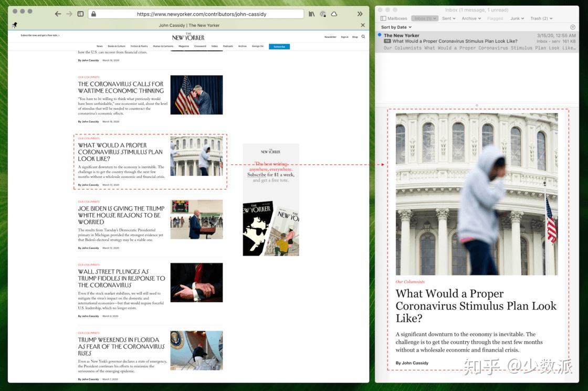
Task: Click the '3/15/20, 12:55 AM' message date
Action: 556,35
